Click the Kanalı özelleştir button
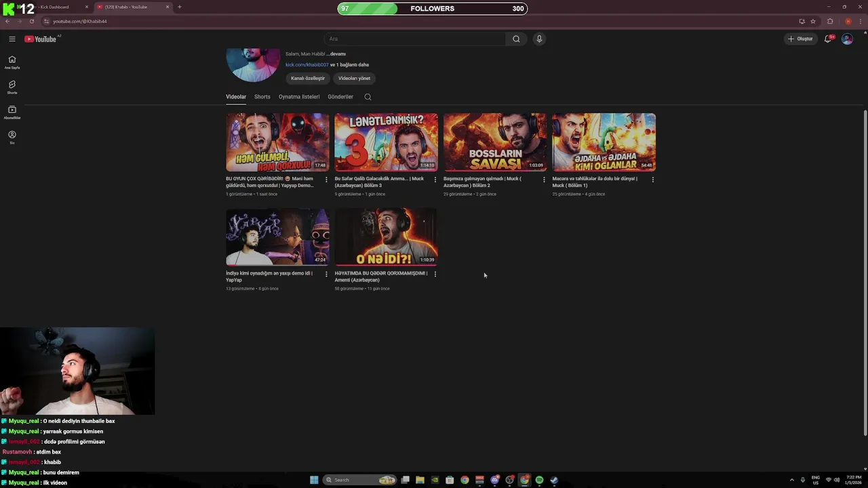The height and width of the screenshot is (488, 868). (x=308, y=78)
